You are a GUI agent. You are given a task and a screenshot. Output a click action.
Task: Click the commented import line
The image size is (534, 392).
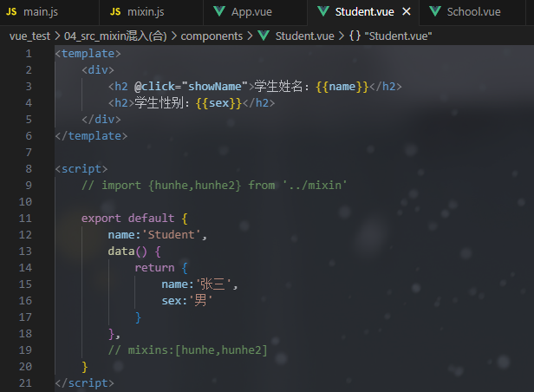pyautogui.click(x=214, y=186)
